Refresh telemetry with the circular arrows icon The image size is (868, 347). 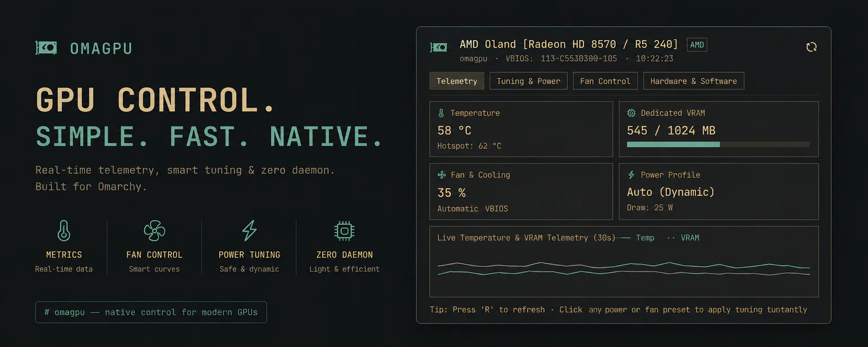tap(812, 47)
